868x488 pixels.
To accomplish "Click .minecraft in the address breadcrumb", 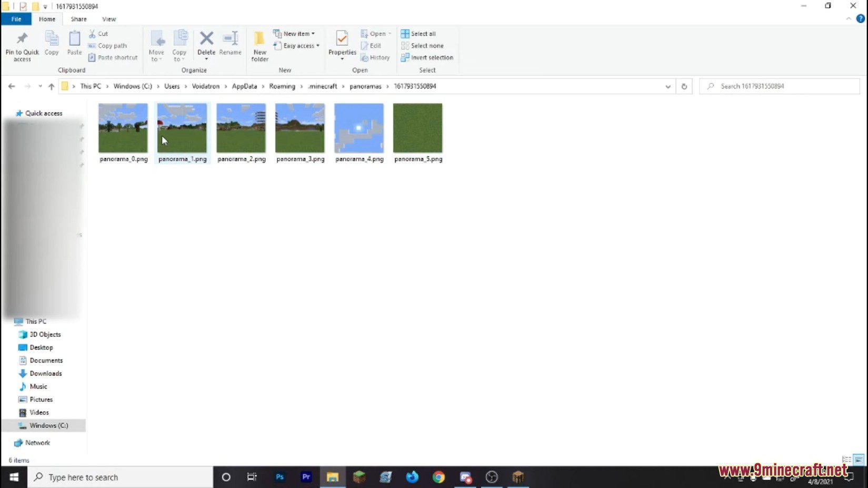I will [x=323, y=86].
